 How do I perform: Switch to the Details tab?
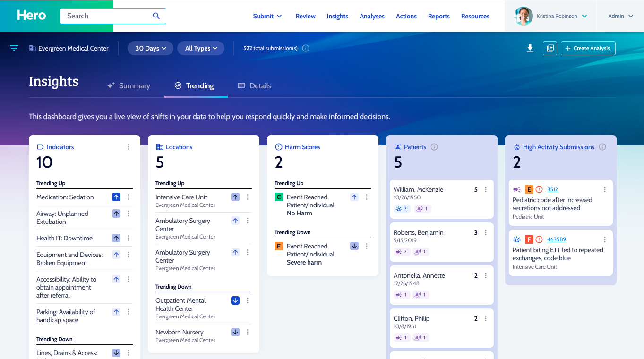(x=255, y=86)
